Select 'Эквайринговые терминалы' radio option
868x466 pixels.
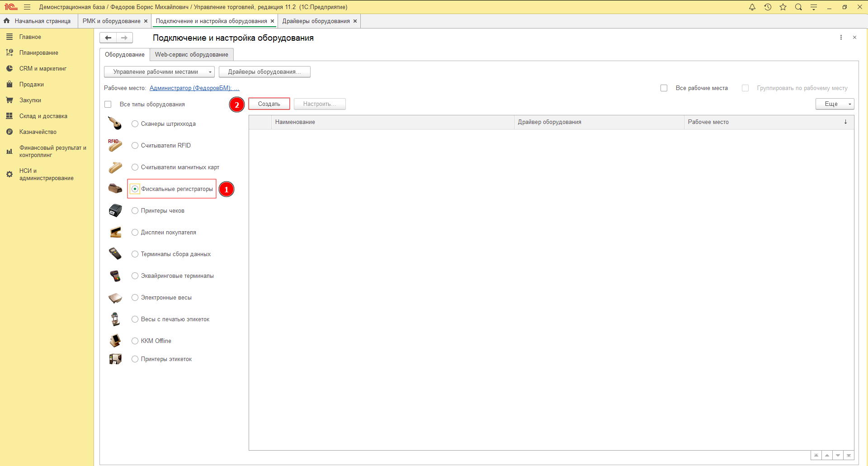(x=135, y=276)
